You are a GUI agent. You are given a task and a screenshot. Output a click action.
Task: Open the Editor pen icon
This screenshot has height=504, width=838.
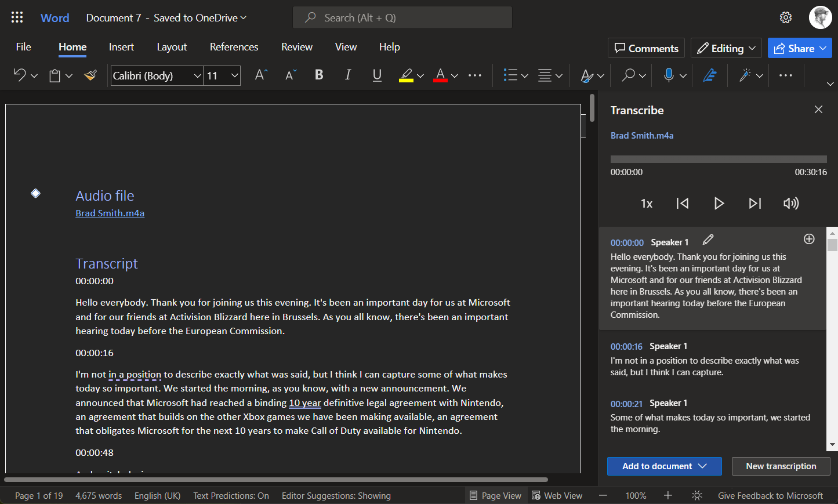[x=710, y=75]
